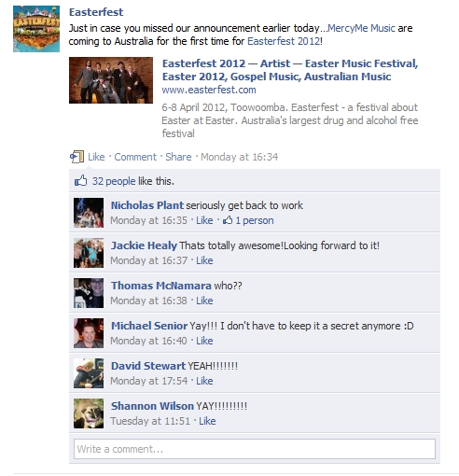Share the Easterfest post

pos(178,157)
